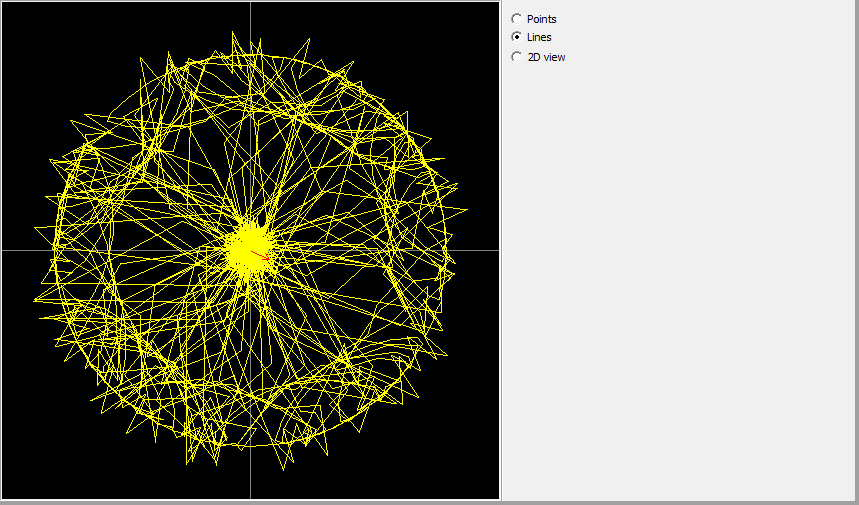
Task: Click top end of the vertical axis line
Action: [x=250, y=5]
